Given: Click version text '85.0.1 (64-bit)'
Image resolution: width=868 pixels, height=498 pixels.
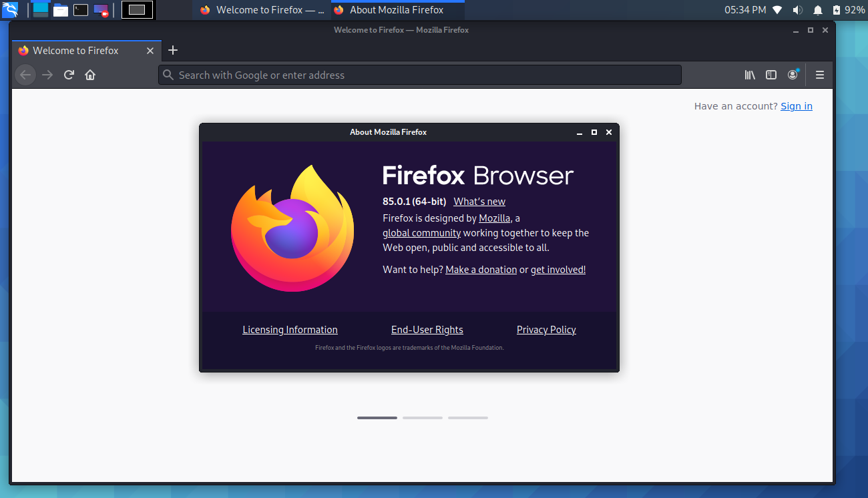Looking at the screenshot, I should (x=414, y=202).
